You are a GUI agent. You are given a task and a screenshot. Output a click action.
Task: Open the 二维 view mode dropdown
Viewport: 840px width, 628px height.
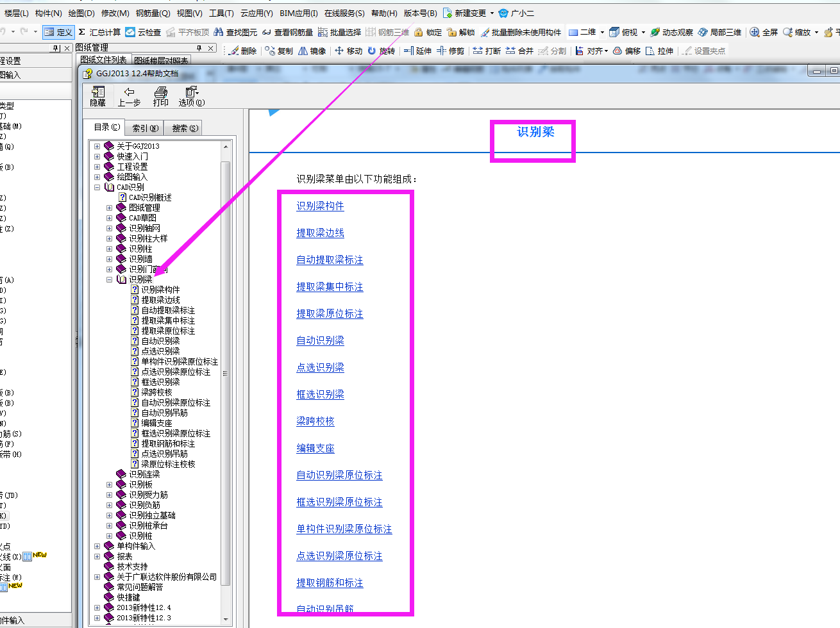tap(602, 32)
